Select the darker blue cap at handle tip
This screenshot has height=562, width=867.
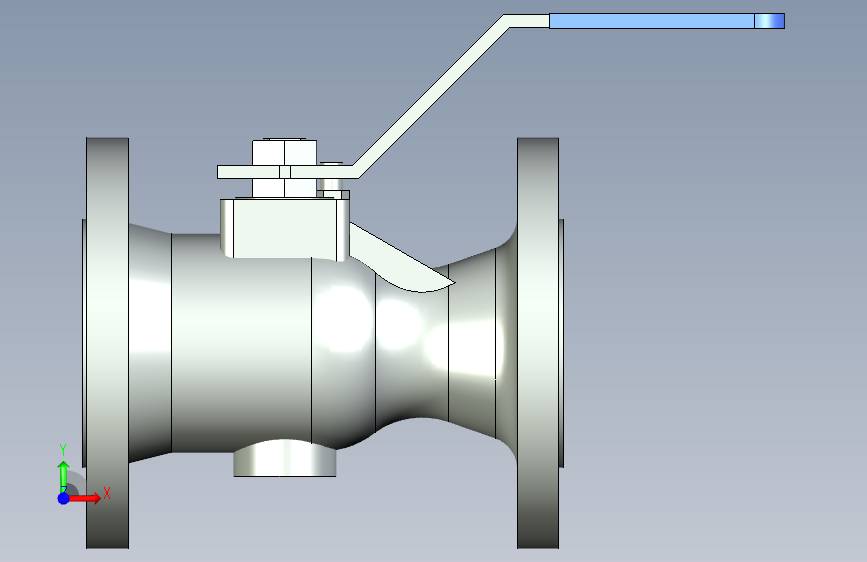click(x=770, y=21)
